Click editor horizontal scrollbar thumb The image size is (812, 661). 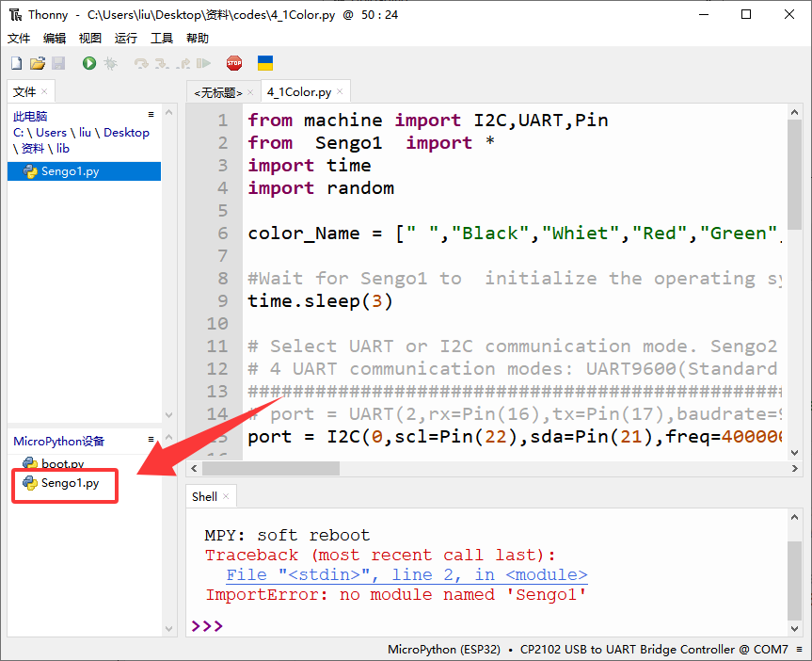tap(271, 469)
